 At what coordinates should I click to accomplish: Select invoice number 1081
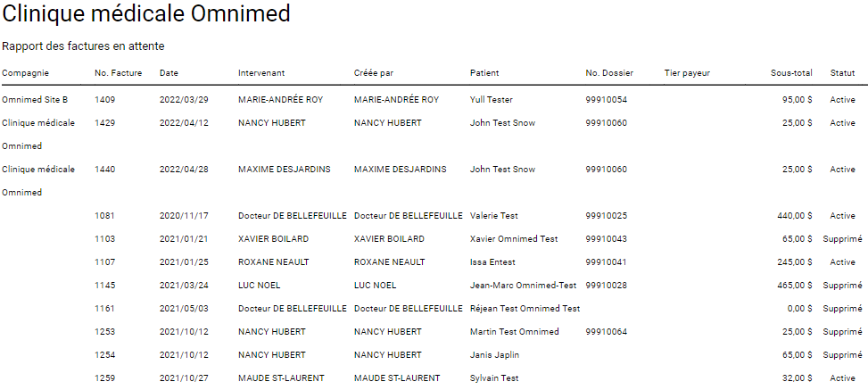pos(104,216)
